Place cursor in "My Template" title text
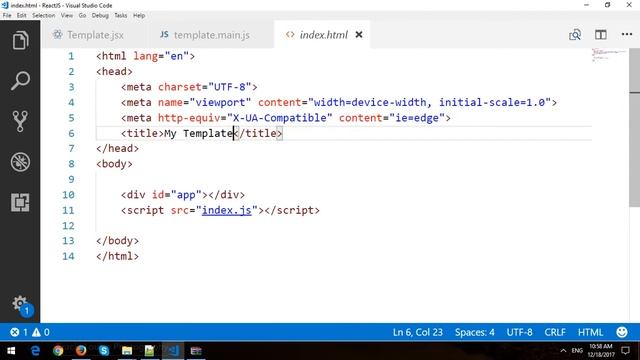 click(199, 133)
